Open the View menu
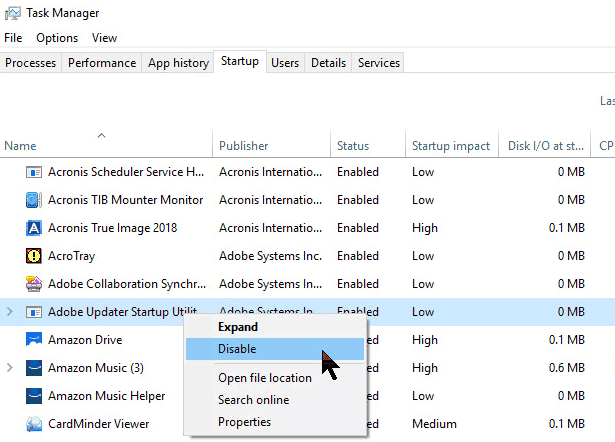This screenshot has width=615, height=442. pos(104,38)
